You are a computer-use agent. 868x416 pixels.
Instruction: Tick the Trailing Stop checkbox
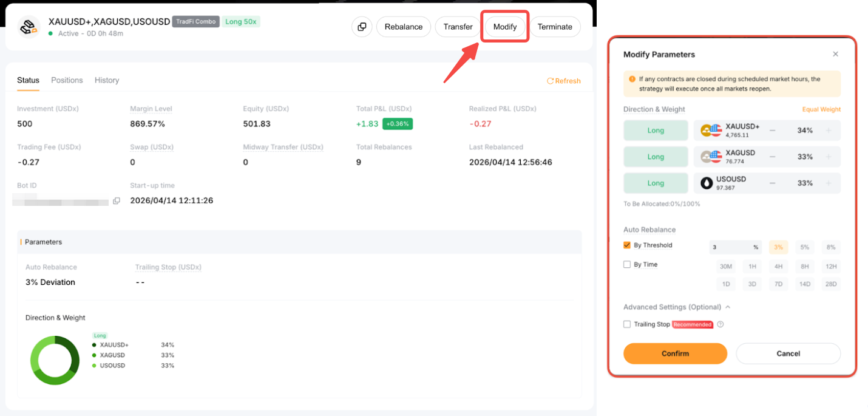(x=627, y=324)
